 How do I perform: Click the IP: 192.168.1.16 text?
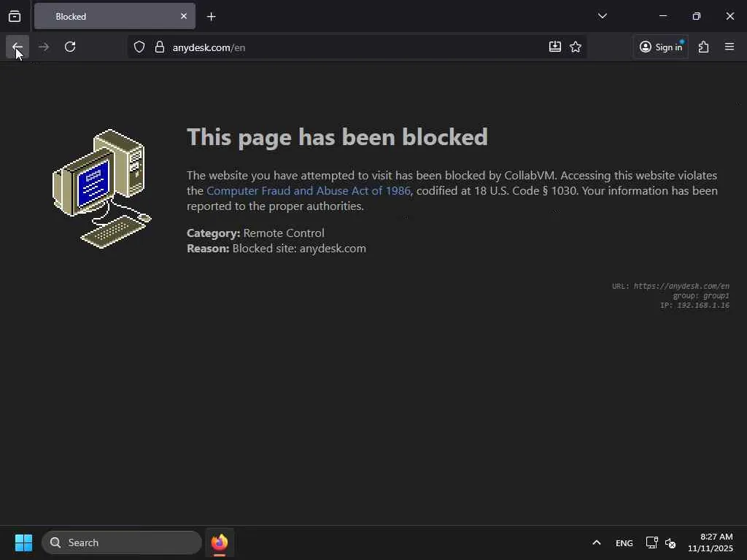pyautogui.click(x=694, y=305)
